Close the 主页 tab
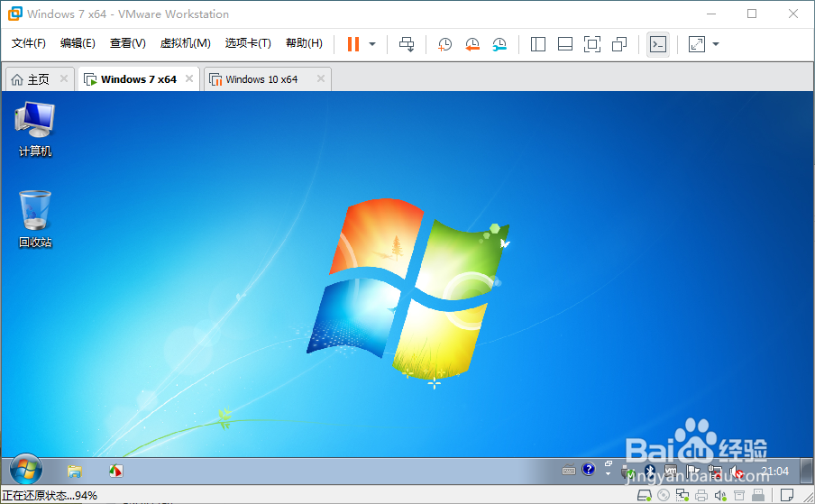 (x=64, y=78)
